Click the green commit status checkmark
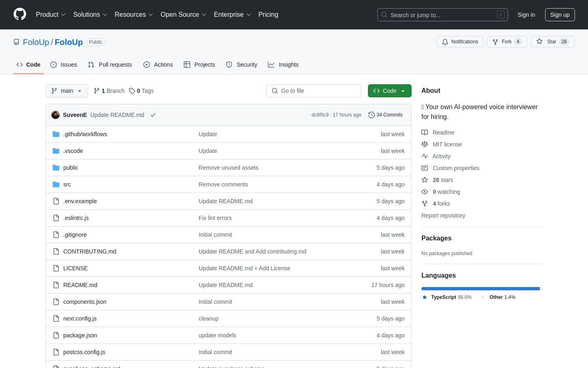Viewport: 588px width, 368px height. click(153, 115)
